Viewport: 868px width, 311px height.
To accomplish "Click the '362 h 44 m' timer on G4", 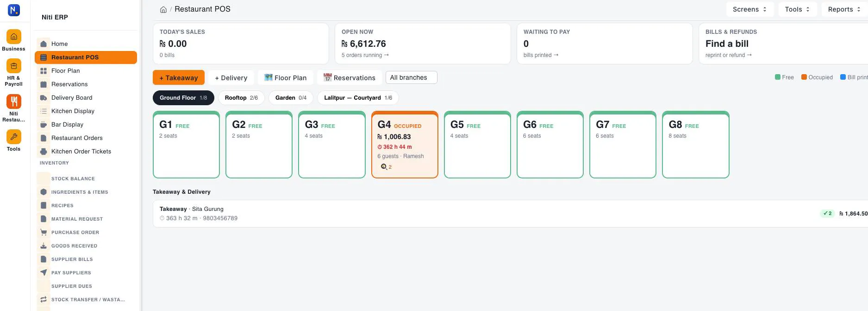I will (394, 147).
